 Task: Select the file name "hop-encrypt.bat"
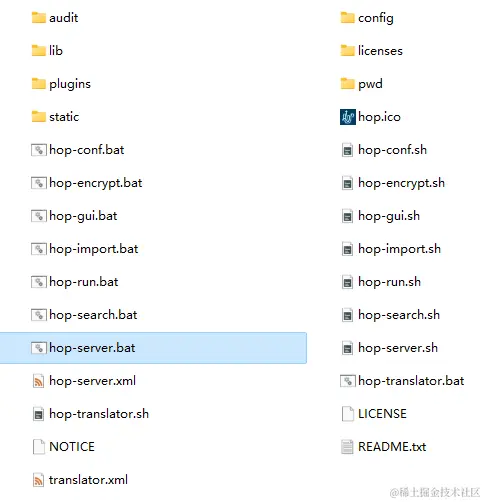point(96,183)
